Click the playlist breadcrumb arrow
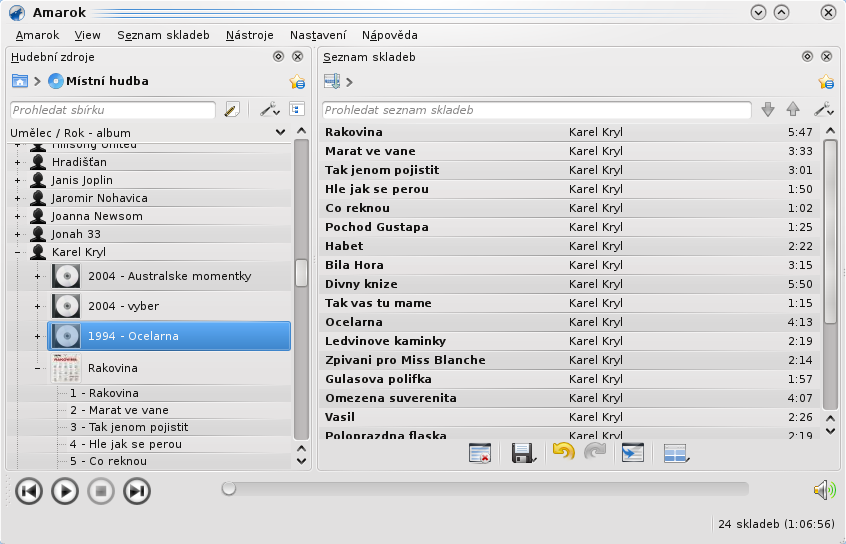This screenshot has height=544, width=846. point(349,82)
